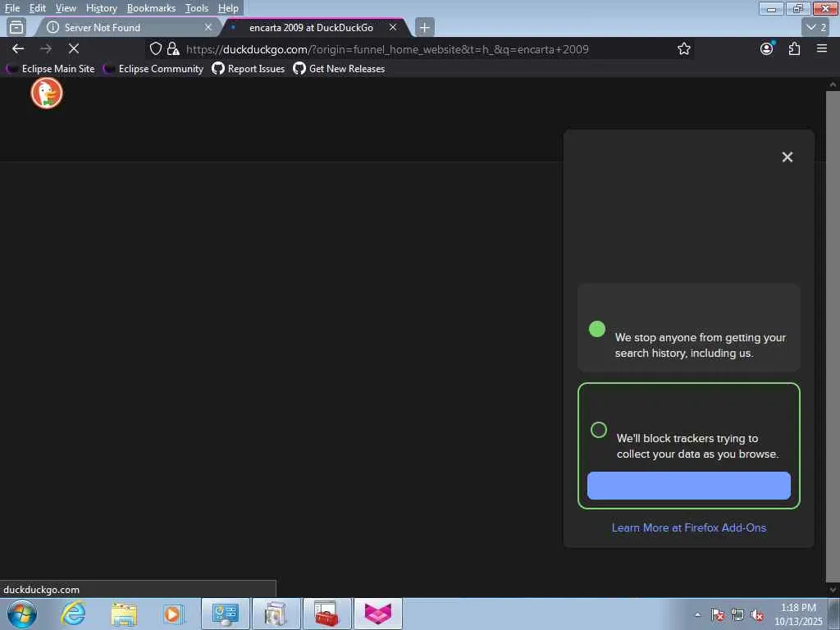The height and width of the screenshot is (630, 840).
Task: Open Get New Releases bookmark
Action: tap(339, 69)
